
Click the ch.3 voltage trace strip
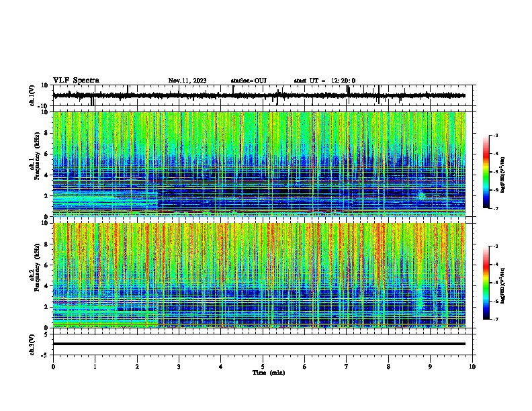(263, 345)
